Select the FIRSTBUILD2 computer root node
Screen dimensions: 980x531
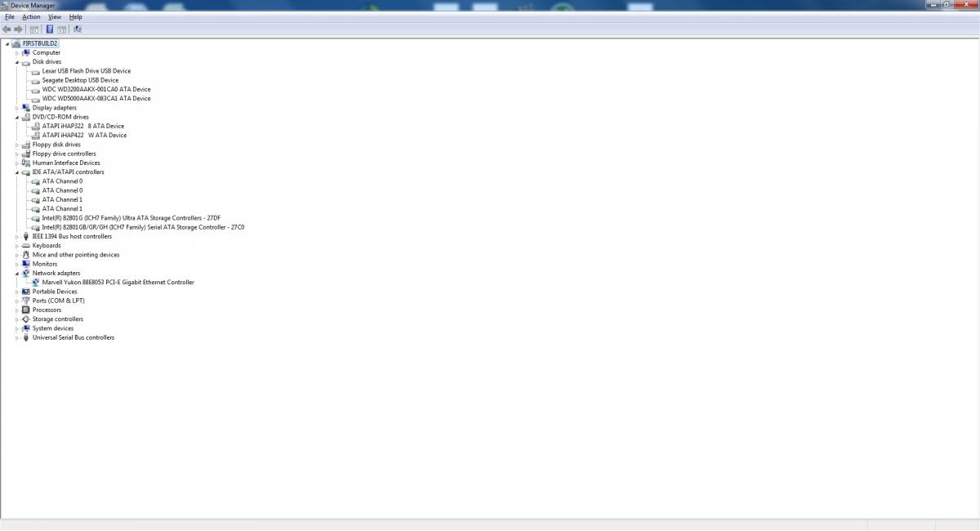click(40, 43)
